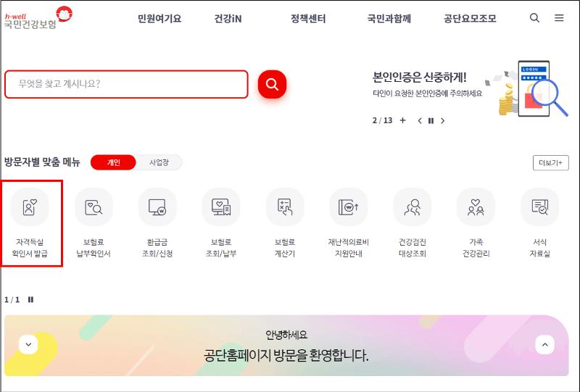Click the up chevron on welcome banner
580x392 pixels.
(x=544, y=345)
